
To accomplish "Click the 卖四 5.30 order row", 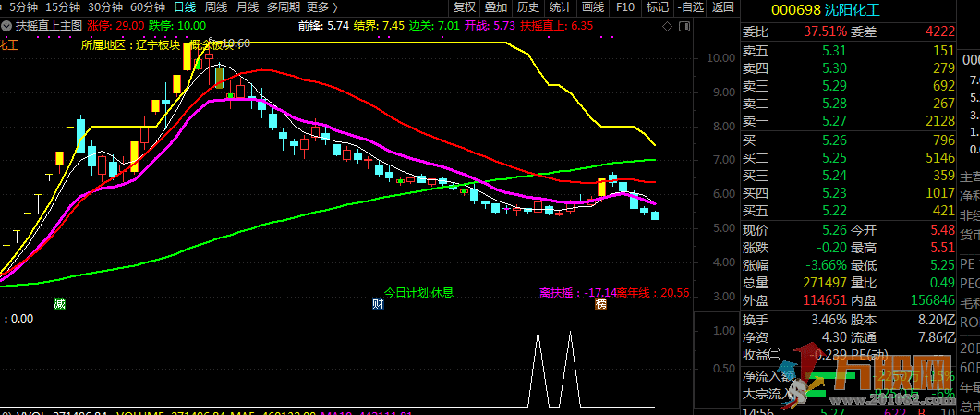I will pyautogui.click(x=848, y=68).
